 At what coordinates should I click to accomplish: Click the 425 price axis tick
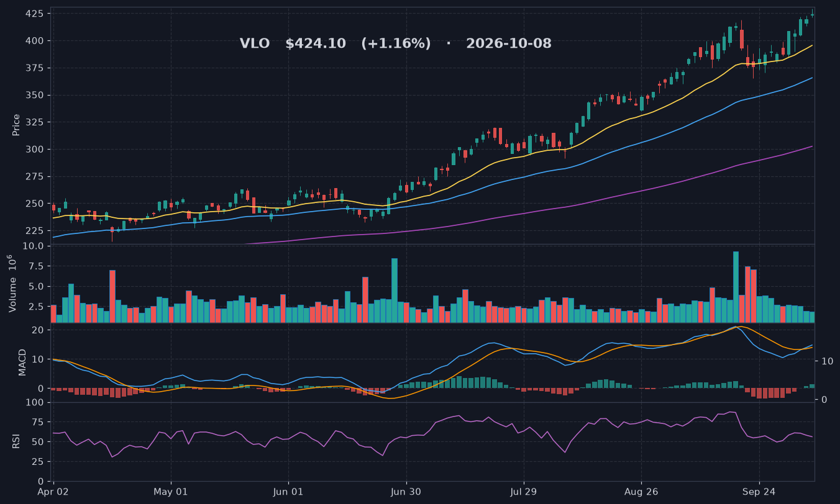(34, 14)
